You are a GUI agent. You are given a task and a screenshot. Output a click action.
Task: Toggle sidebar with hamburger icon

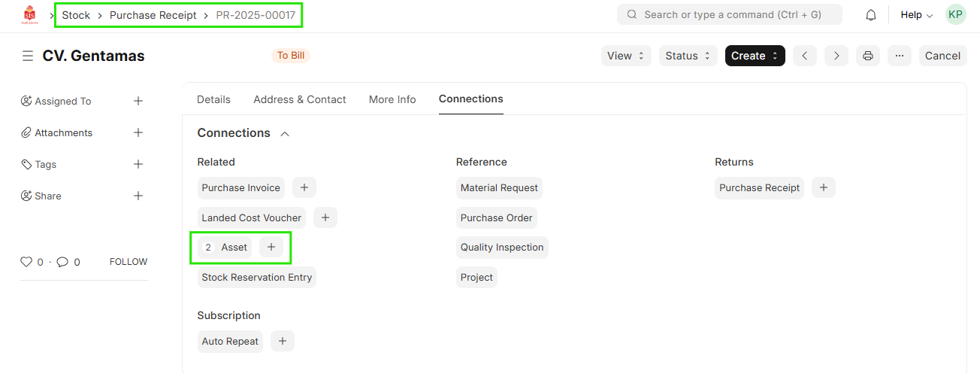point(28,56)
